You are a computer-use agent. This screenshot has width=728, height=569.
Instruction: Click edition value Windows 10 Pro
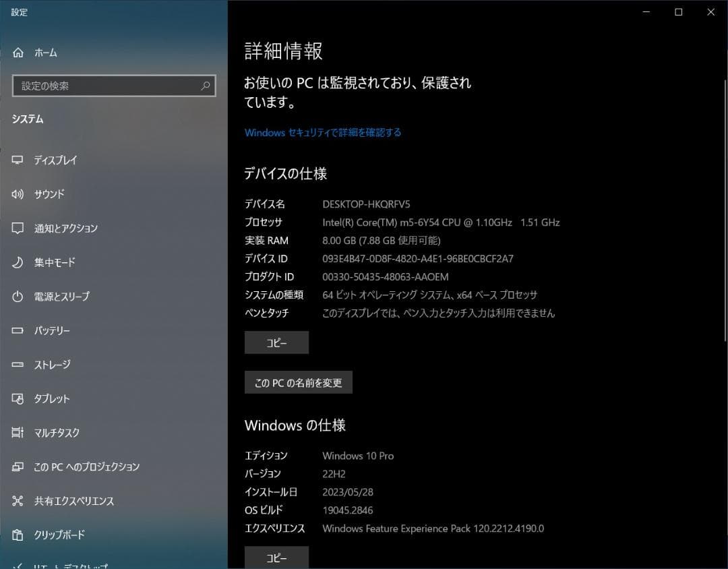pos(358,456)
